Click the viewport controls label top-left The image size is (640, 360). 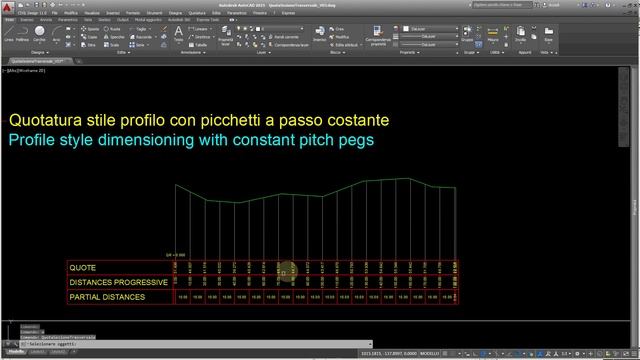pos(24,71)
